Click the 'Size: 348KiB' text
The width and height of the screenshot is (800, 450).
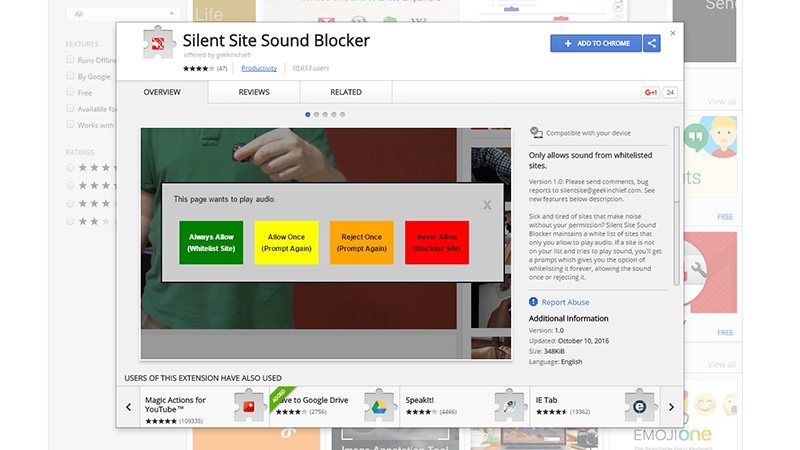click(546, 352)
